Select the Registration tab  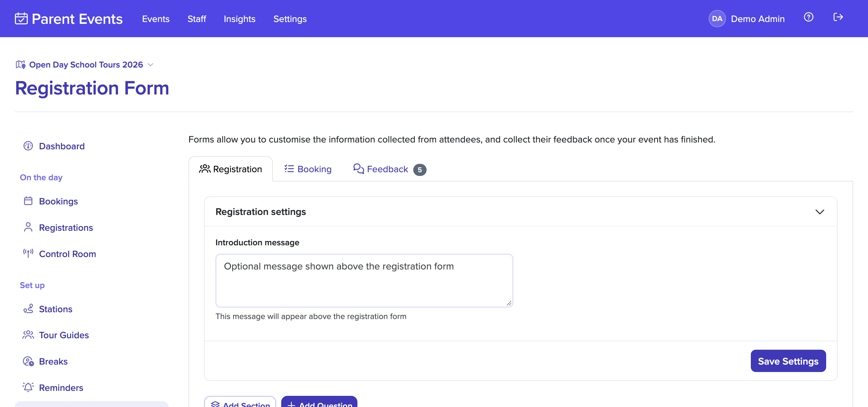click(231, 169)
